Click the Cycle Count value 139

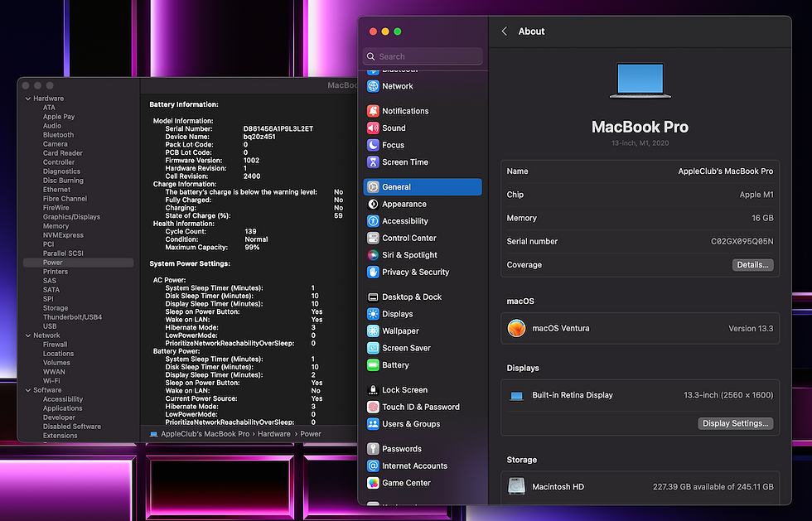(x=250, y=231)
